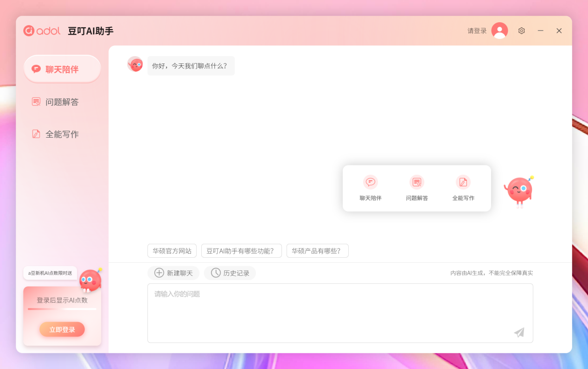
Task: Open the settings gear in the title bar
Action: (x=522, y=31)
